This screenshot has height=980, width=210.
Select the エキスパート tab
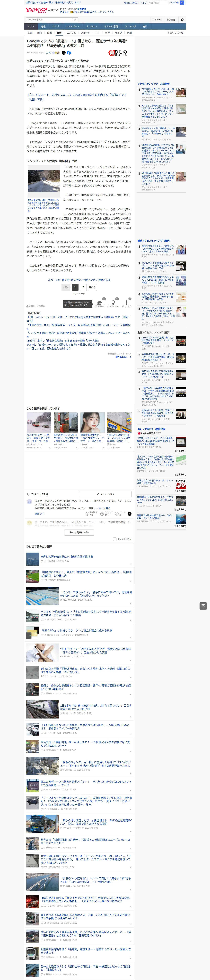coord(72,26)
